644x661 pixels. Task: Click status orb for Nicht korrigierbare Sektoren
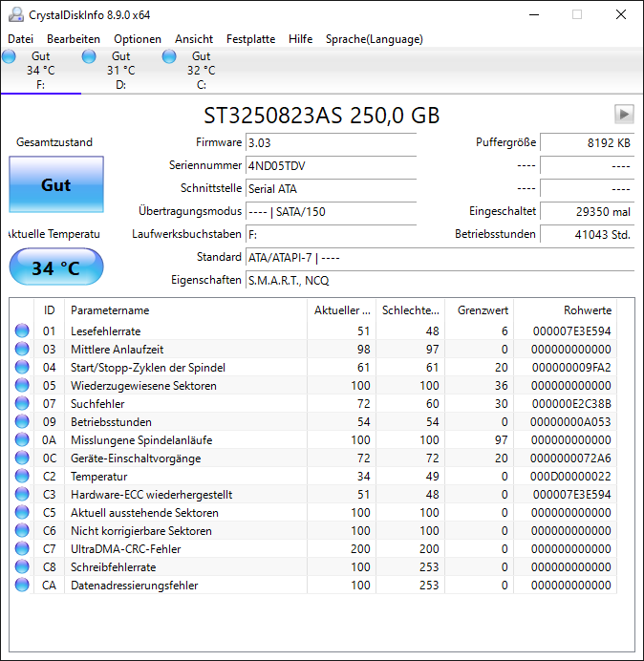point(22,530)
